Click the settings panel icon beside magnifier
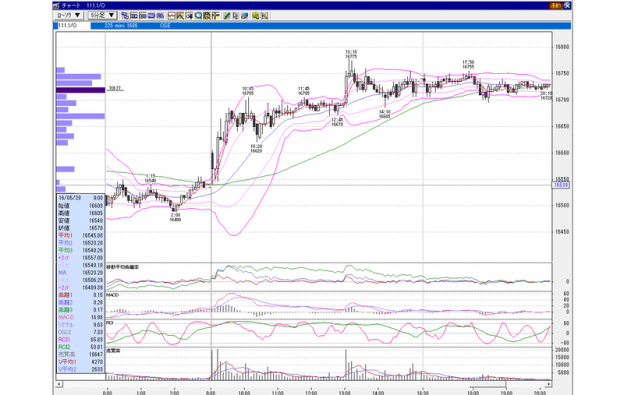624x395 pixels. coord(207,16)
